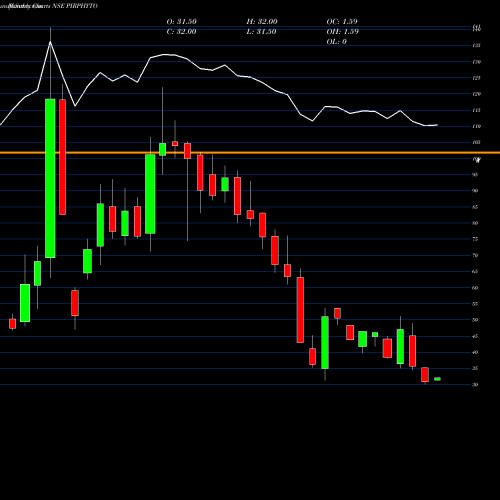500x500 pixels.
Task: Click the high price H: 32.00 value
Action: [x=262, y=22]
